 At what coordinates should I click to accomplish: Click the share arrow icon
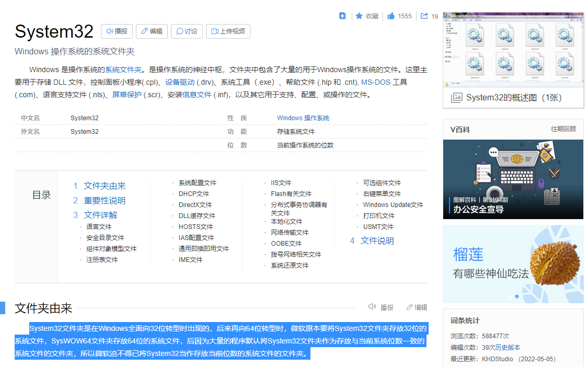point(424,16)
